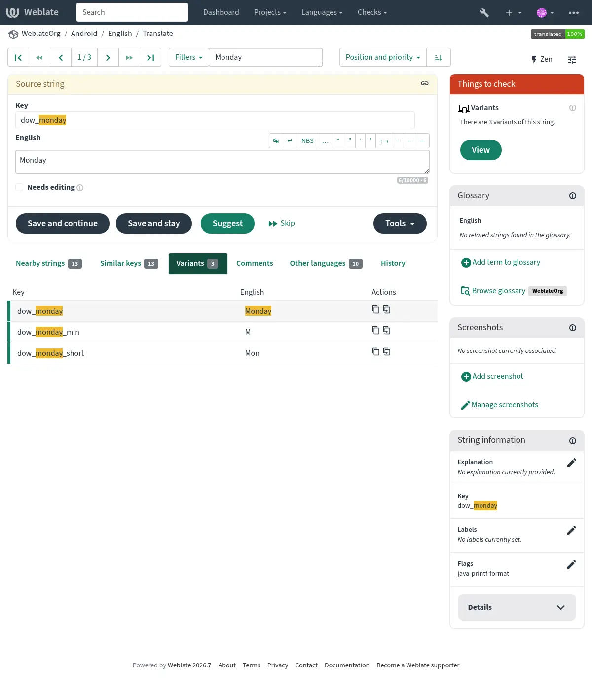Skip to the next string
The image size is (592, 700).
pyautogui.click(x=282, y=223)
